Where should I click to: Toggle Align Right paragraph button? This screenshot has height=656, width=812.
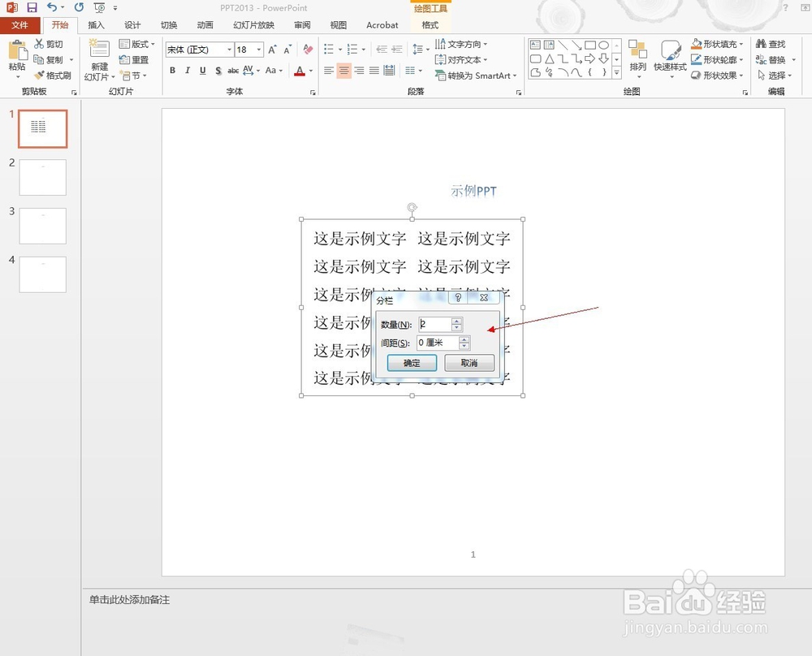(359, 71)
